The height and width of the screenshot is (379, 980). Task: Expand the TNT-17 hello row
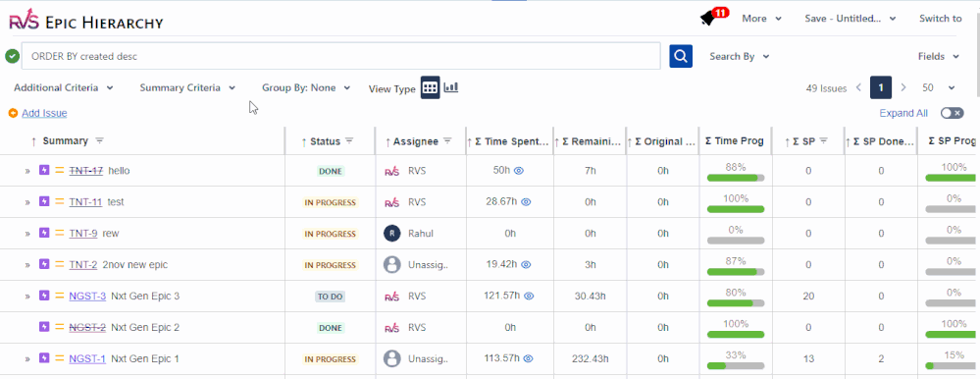27,171
